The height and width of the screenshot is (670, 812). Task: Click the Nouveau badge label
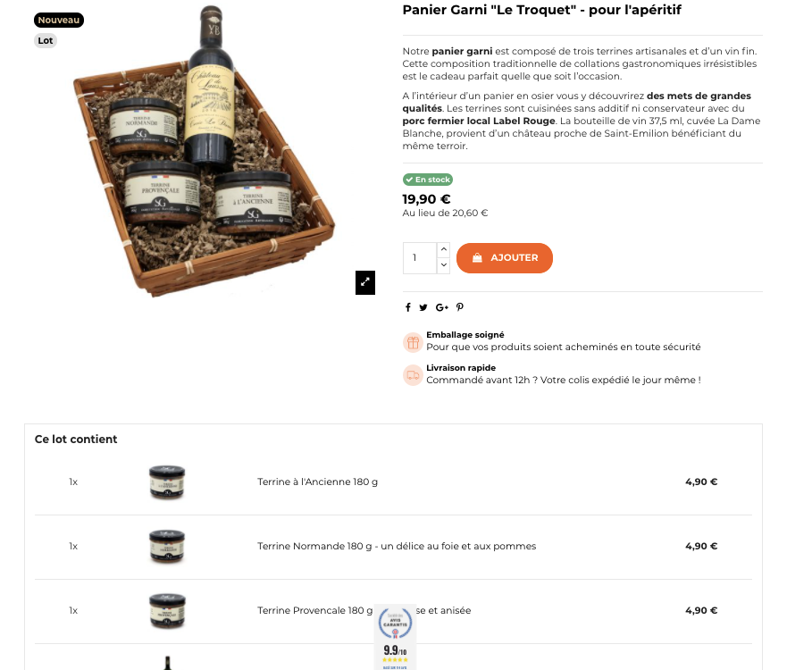click(59, 21)
